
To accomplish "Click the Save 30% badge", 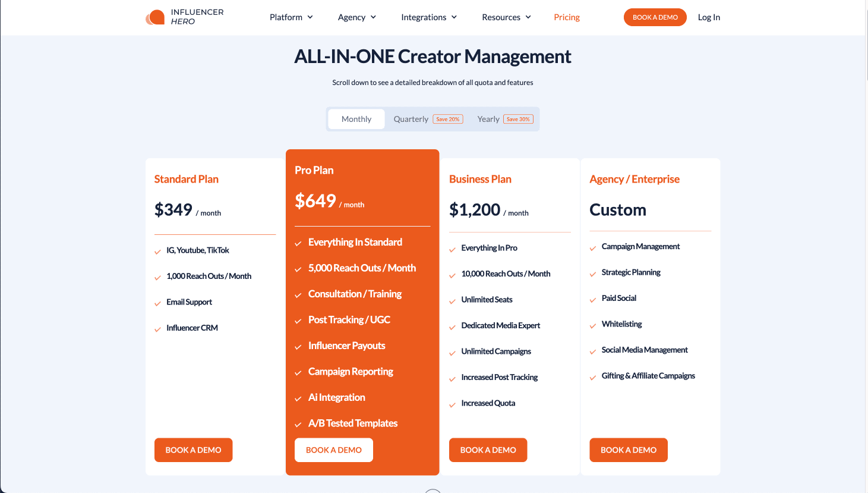I will tap(519, 119).
